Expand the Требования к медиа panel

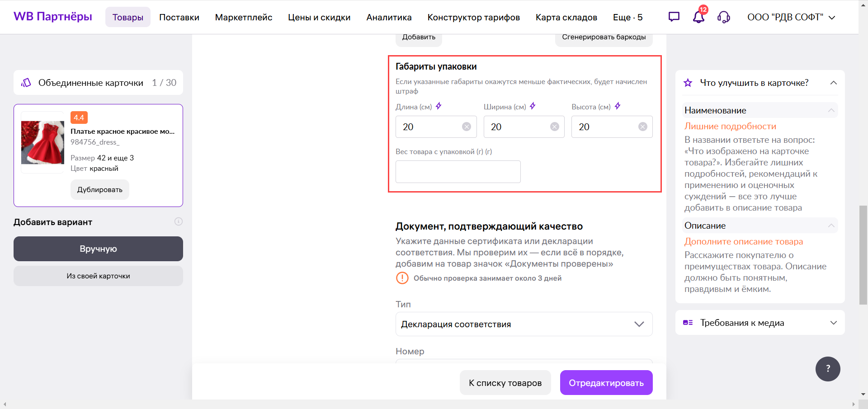coord(833,323)
